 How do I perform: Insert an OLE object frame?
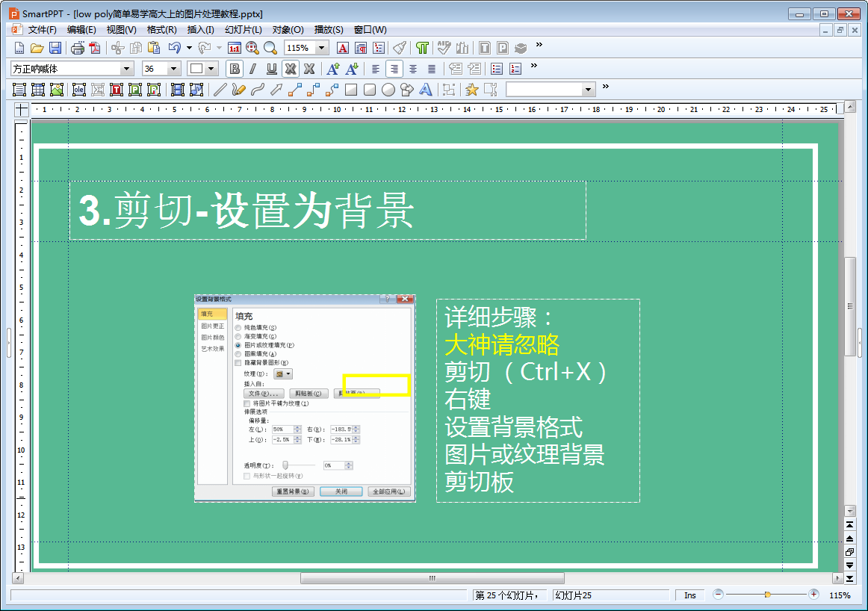[78, 89]
